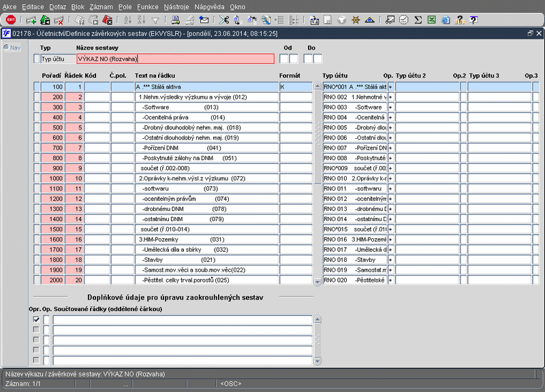Click the execute query icon
Screen dimensions: 545x392
pyautogui.click(x=93, y=20)
